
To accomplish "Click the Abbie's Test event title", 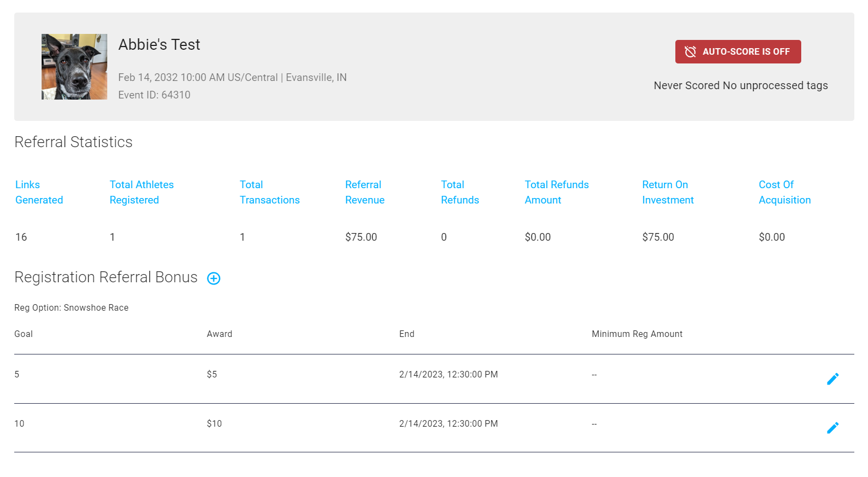I will 159,44.
